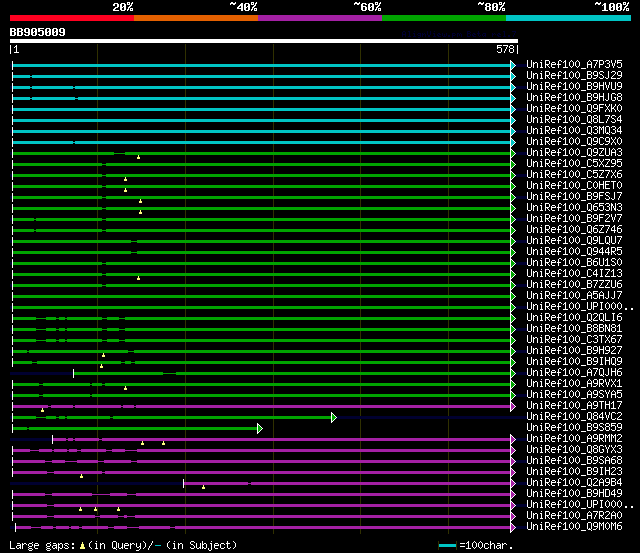Select the UniRef100_Q653N3 label
This screenshot has height=553, width=640.
pyautogui.click(x=574, y=208)
